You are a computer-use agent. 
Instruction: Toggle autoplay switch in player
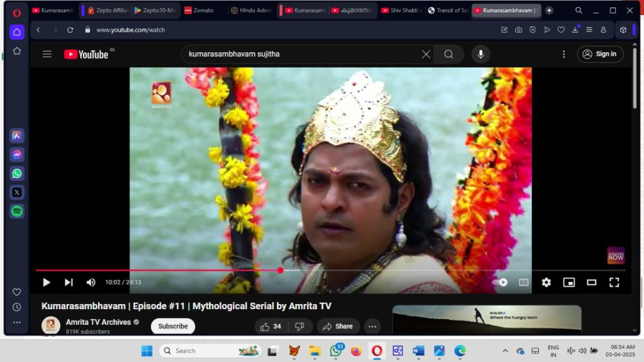(x=500, y=282)
